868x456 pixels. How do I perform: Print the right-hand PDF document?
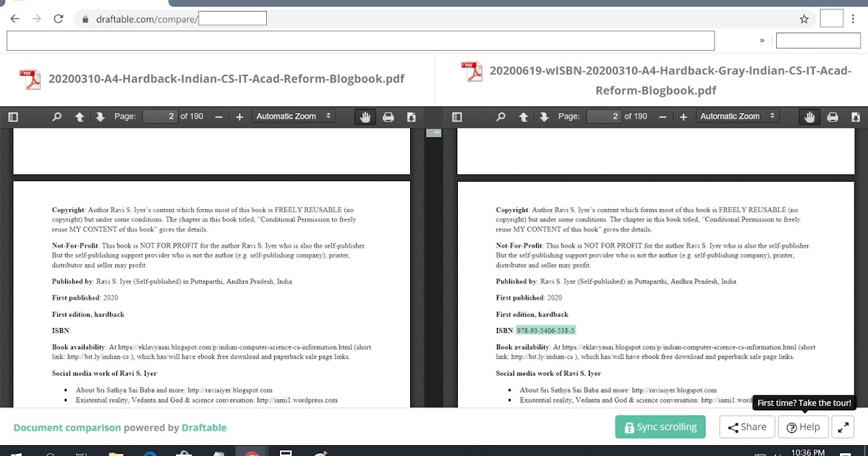[832, 116]
